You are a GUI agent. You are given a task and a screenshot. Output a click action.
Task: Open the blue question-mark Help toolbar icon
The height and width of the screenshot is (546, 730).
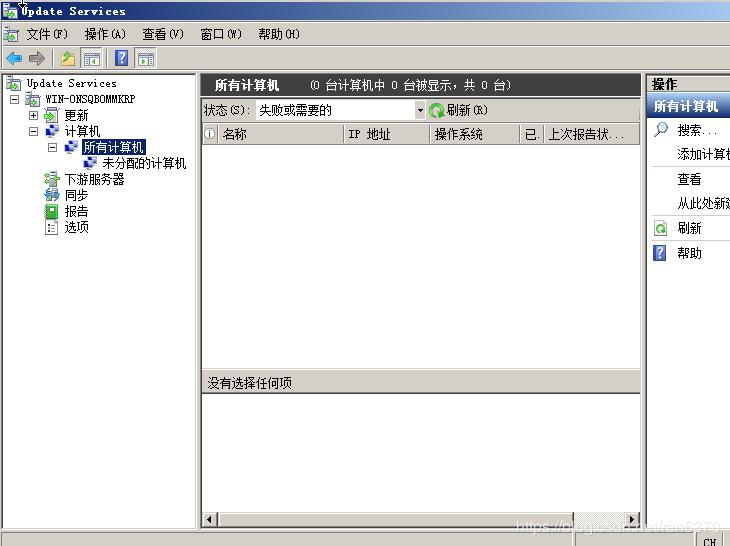[122, 58]
